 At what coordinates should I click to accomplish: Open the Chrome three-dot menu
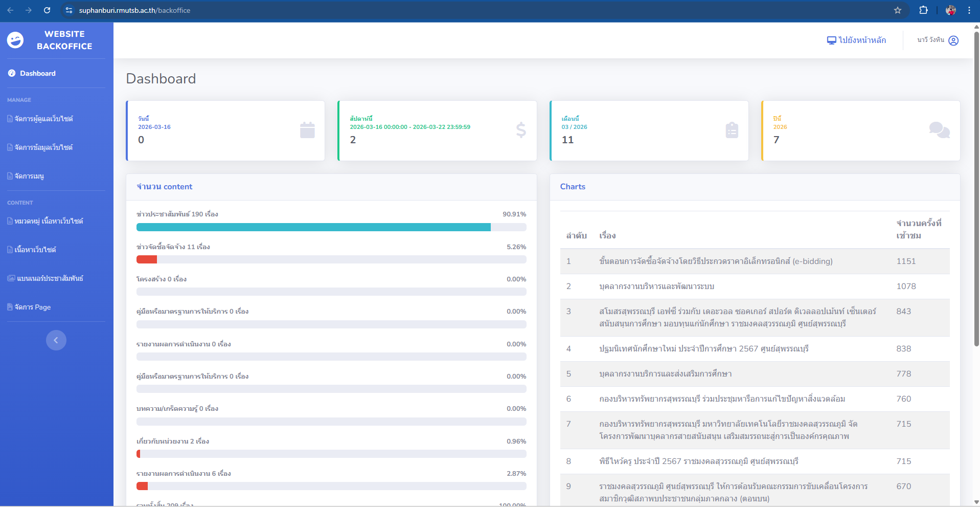969,10
